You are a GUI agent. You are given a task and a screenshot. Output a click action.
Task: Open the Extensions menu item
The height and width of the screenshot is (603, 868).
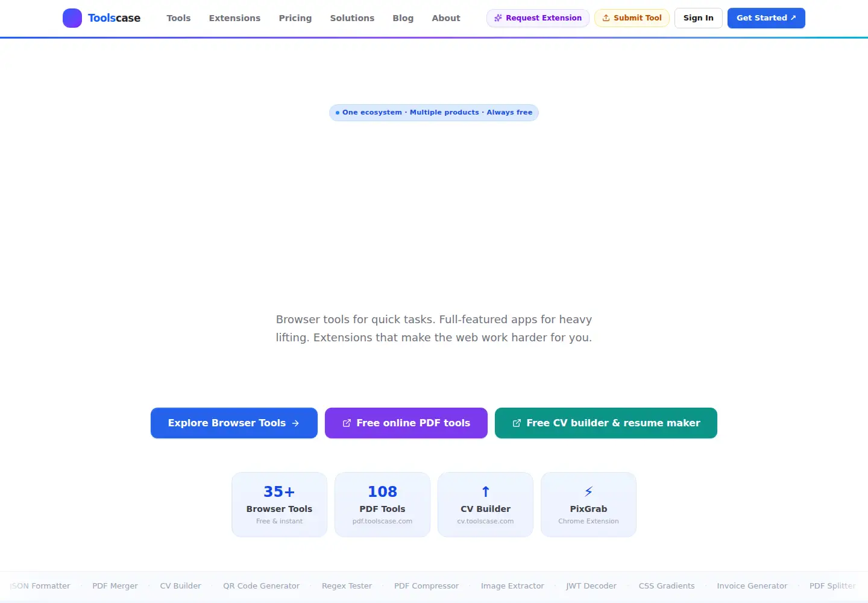(x=234, y=18)
